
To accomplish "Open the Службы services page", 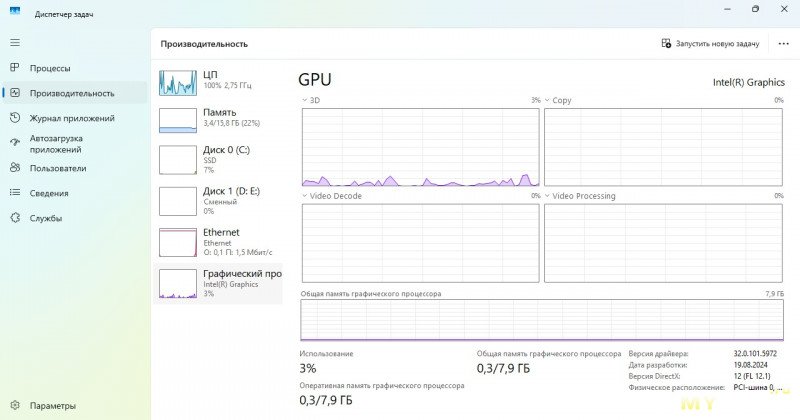I will coord(45,218).
